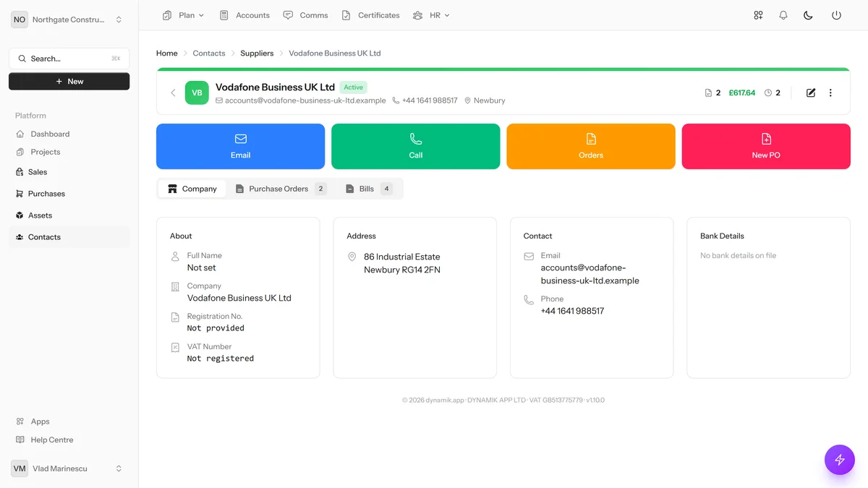Open the three-dot more options menu
This screenshot has width=868, height=488.
pyautogui.click(x=830, y=93)
